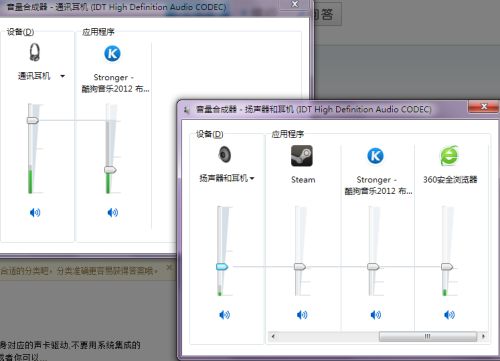
Task: Mute Stronger in the 扬声器和耳机 mixer window
Action: pyautogui.click(x=376, y=315)
